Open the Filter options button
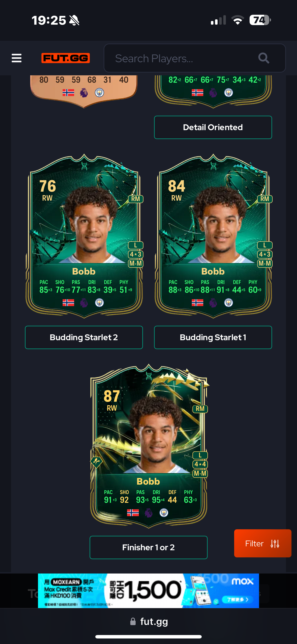This screenshot has height=644, width=297. (263, 543)
